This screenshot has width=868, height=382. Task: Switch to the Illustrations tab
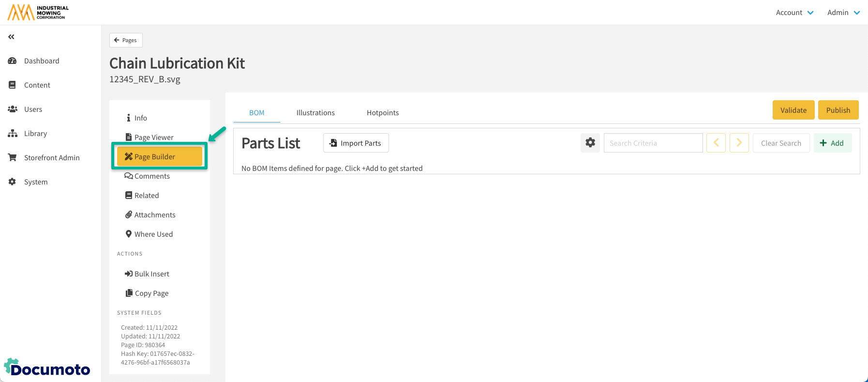(315, 113)
